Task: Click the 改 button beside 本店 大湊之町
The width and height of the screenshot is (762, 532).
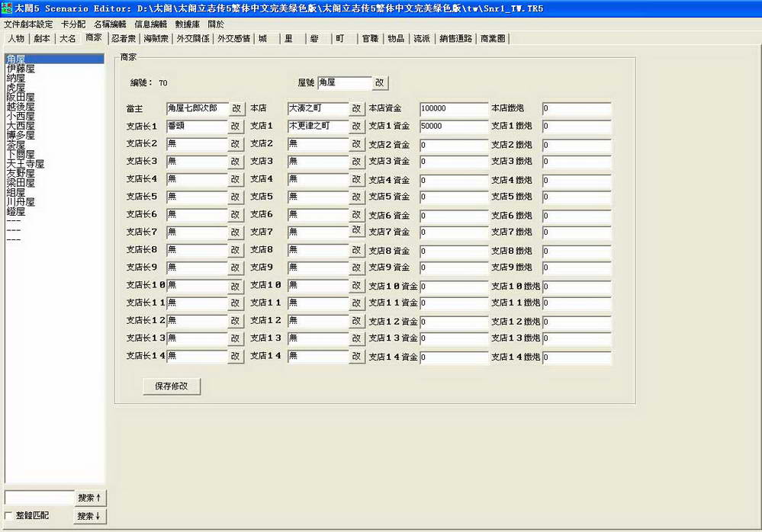Action: click(x=356, y=109)
